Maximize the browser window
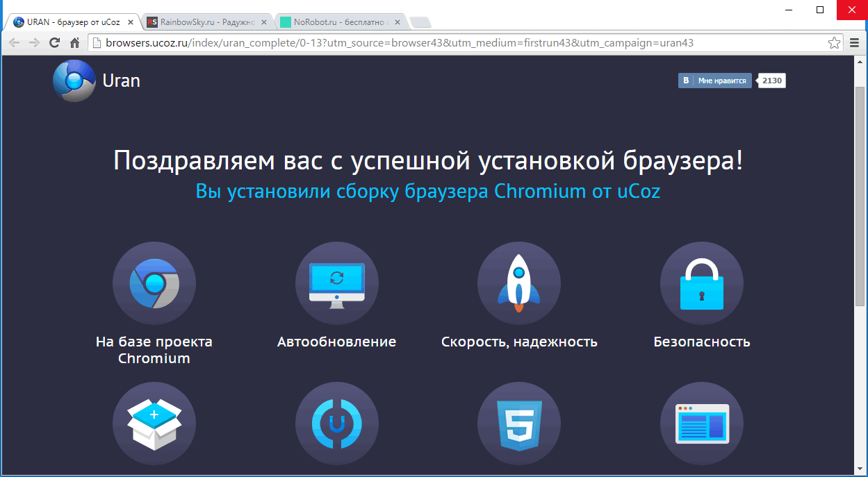The width and height of the screenshot is (868, 477). [x=820, y=10]
